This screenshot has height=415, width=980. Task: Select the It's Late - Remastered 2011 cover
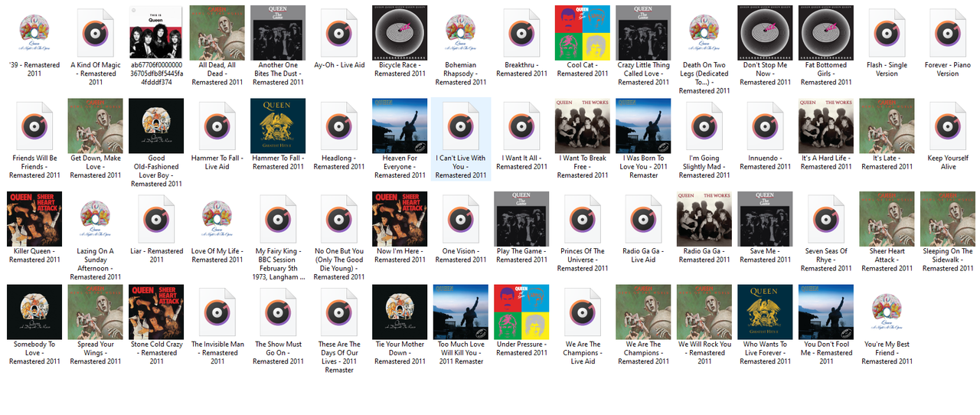click(887, 126)
